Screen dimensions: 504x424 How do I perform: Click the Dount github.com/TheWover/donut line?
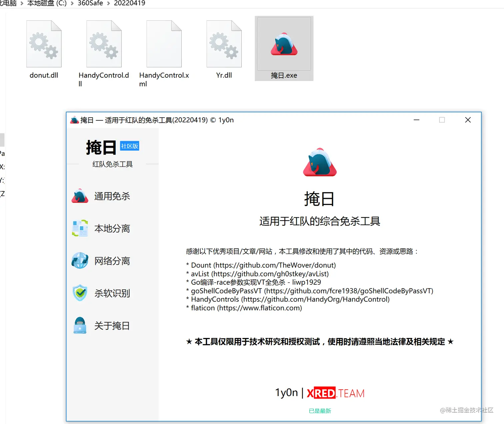(261, 265)
